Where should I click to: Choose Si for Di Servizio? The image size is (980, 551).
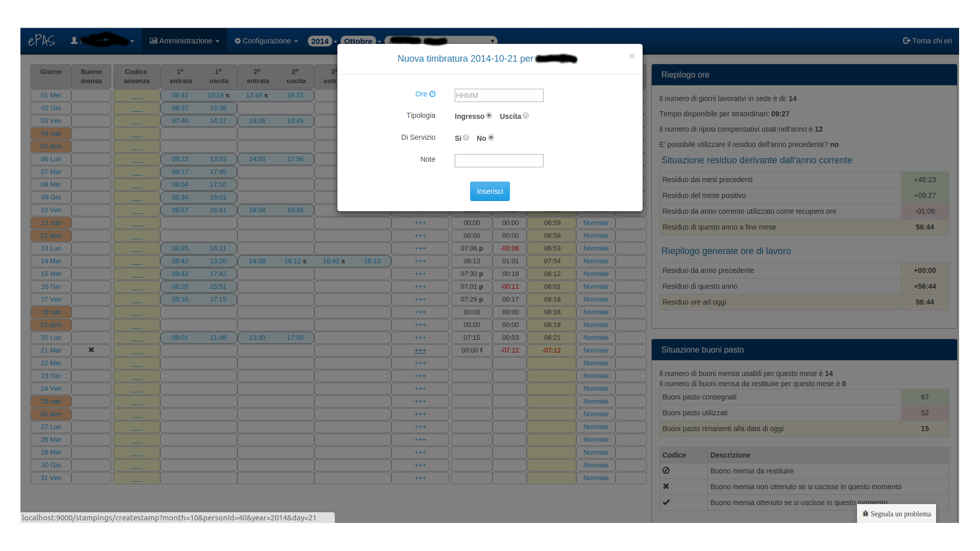(466, 138)
